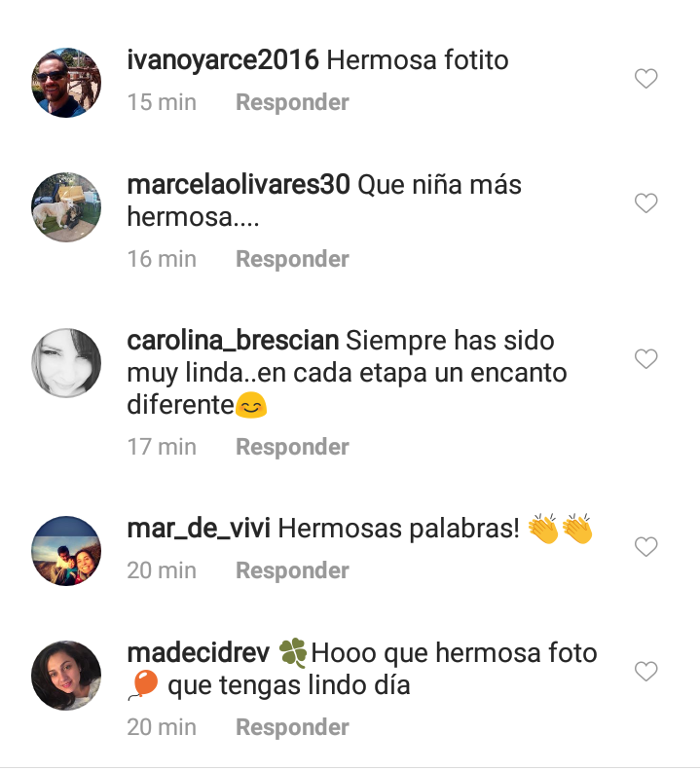This screenshot has height=771, width=700.
Task: Click Responder under madecidrev's comment
Action: pyautogui.click(x=292, y=727)
